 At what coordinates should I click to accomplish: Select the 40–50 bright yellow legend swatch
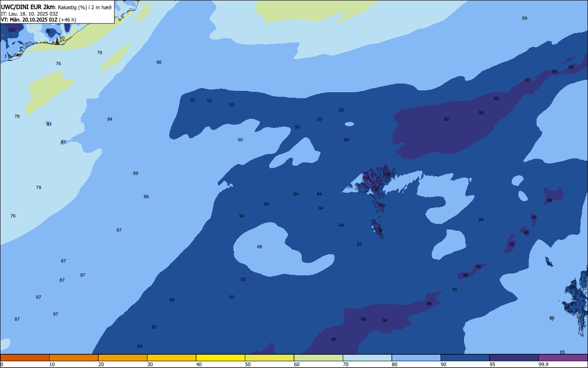pyautogui.click(x=220, y=357)
